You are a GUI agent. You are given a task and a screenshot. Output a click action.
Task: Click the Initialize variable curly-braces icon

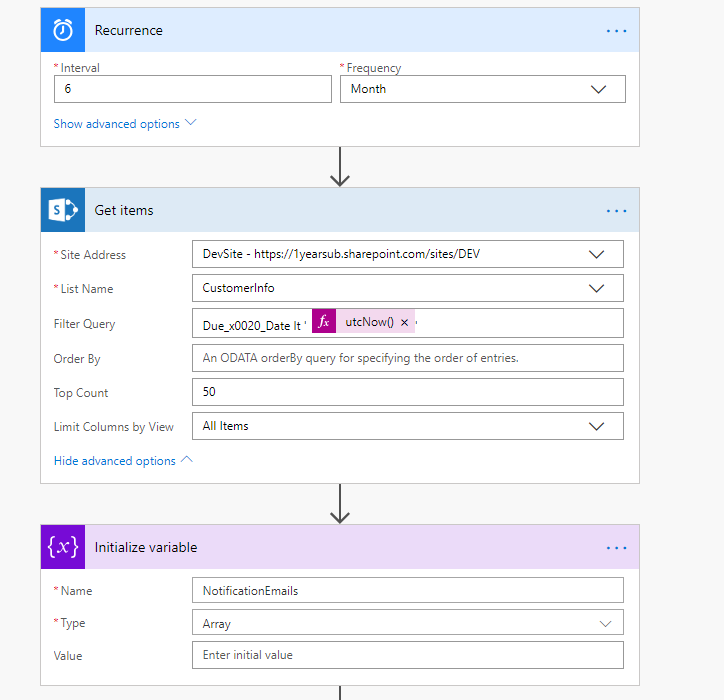tap(63, 547)
